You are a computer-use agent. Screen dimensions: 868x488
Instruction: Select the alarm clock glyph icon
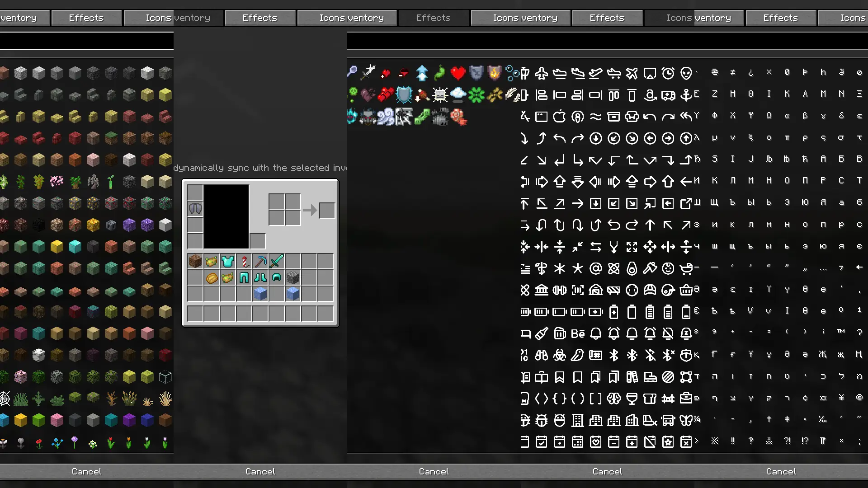(x=668, y=73)
